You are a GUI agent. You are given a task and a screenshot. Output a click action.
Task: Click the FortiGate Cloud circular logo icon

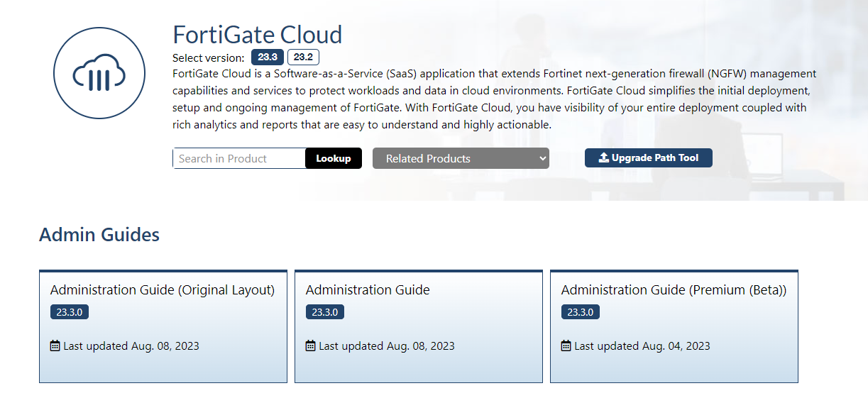99,72
